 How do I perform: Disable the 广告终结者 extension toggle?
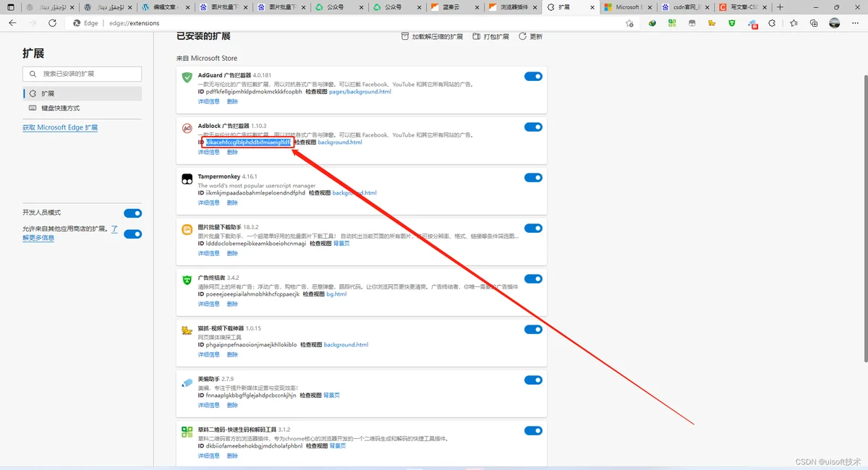533,279
